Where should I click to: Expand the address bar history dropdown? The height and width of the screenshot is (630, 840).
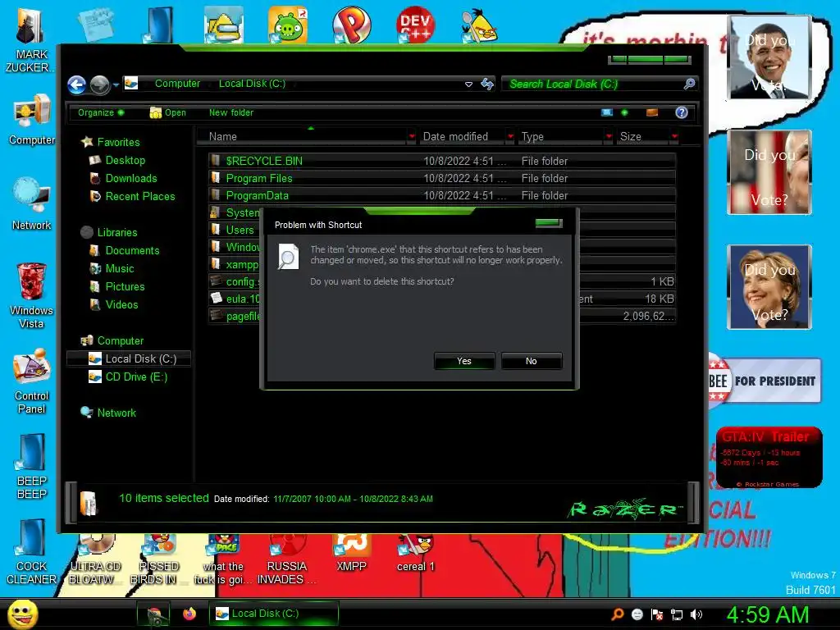pyautogui.click(x=468, y=84)
